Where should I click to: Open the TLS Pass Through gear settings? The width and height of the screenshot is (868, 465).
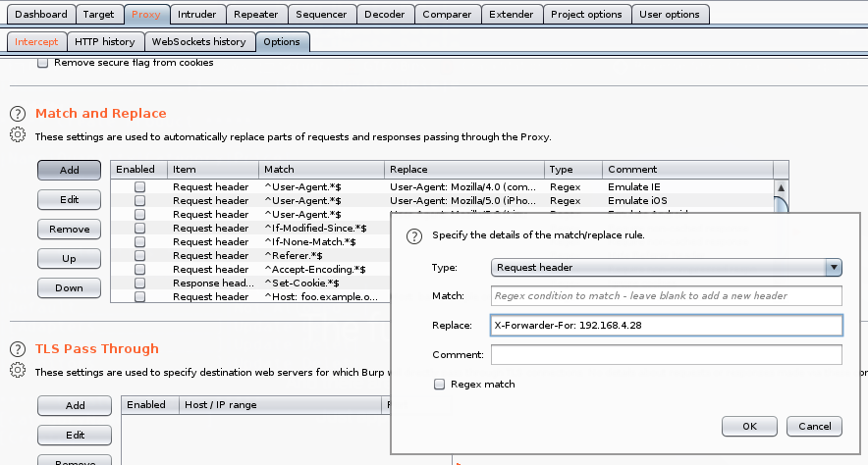(17, 371)
